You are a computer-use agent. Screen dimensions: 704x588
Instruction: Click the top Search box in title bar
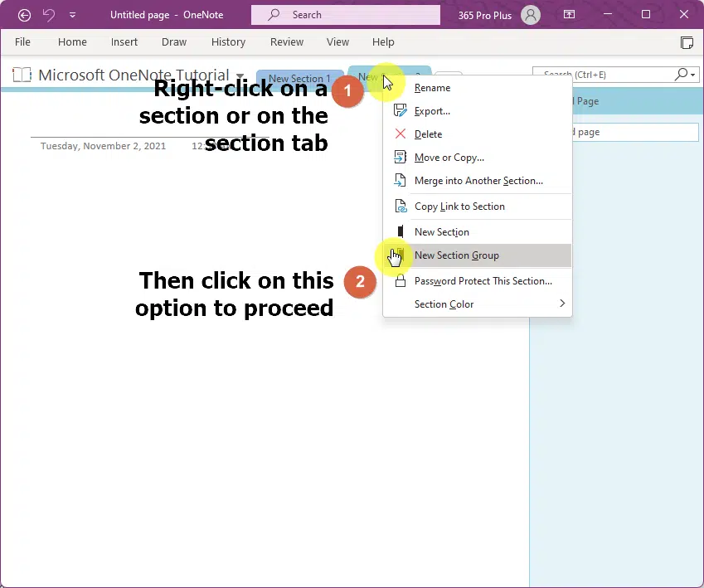click(x=345, y=15)
